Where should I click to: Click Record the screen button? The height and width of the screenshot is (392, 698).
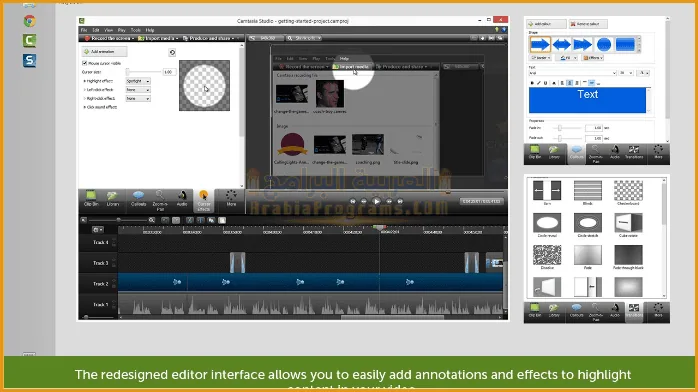(110, 38)
